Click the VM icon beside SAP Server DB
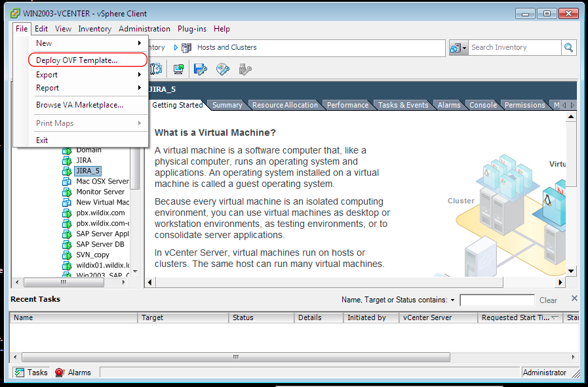This screenshot has height=387, width=588. [67, 245]
